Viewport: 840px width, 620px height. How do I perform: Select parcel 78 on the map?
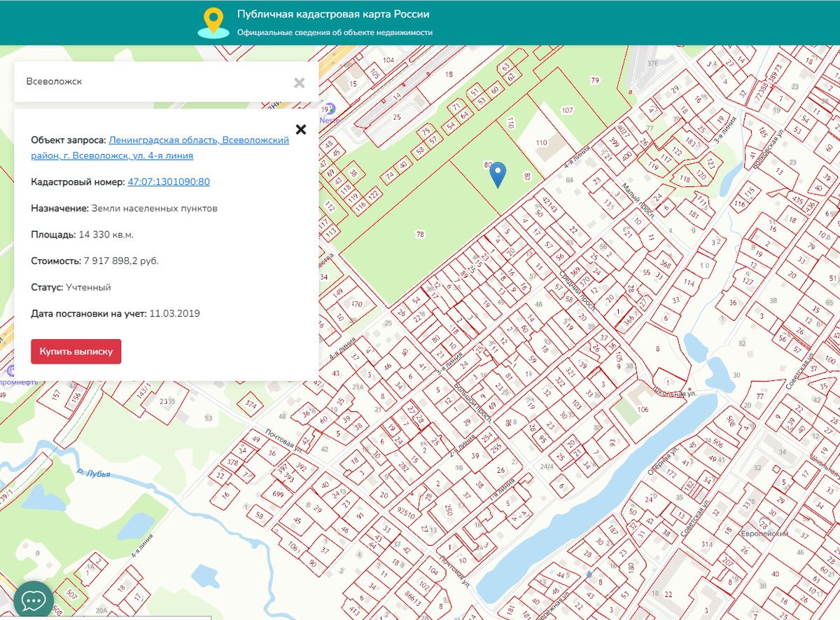point(420,235)
